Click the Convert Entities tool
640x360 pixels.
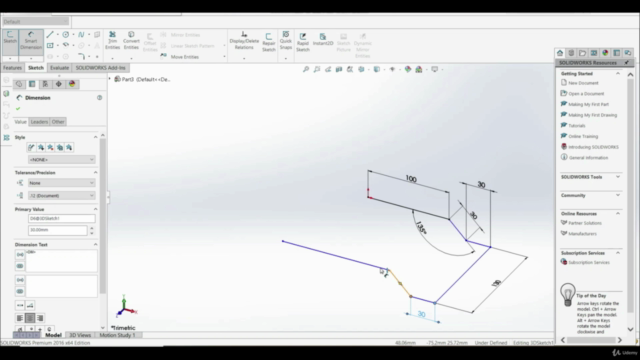click(131, 40)
